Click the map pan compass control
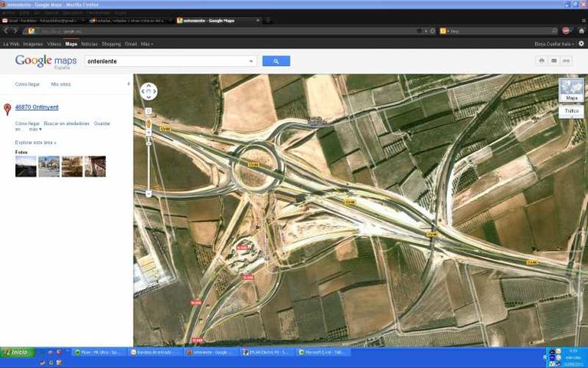Viewport: 588px width, 368px height. pos(149,92)
